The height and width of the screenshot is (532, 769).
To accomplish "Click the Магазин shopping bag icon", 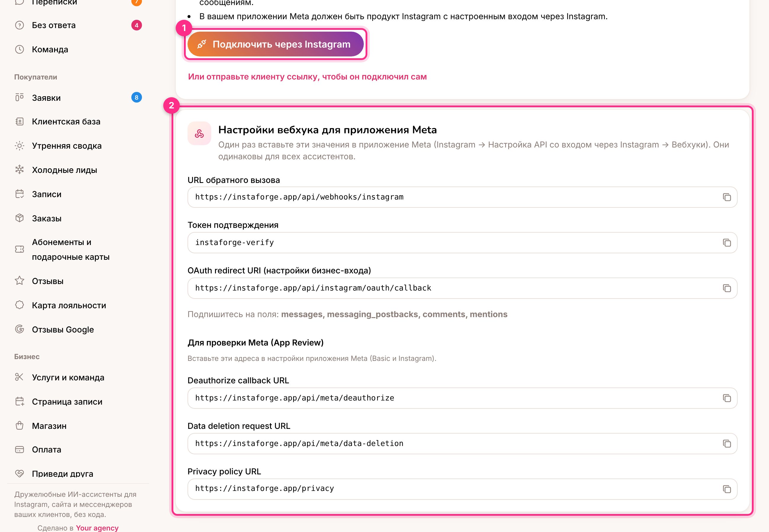I will pyautogui.click(x=20, y=426).
